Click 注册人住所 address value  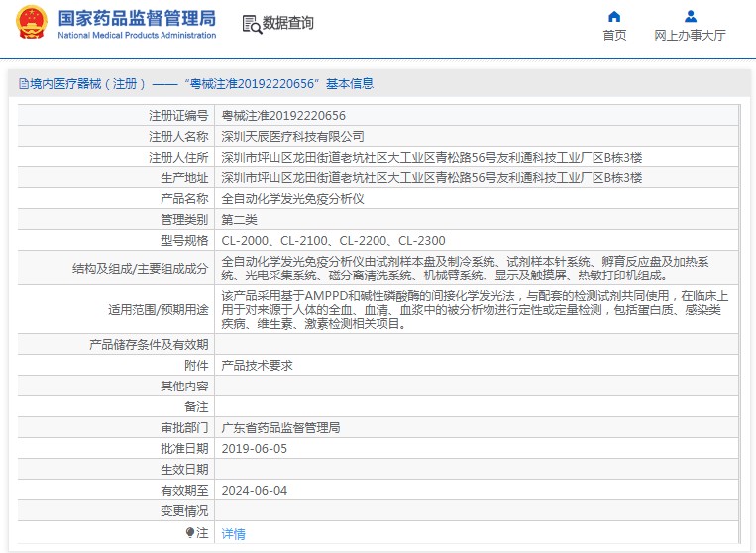(x=432, y=158)
